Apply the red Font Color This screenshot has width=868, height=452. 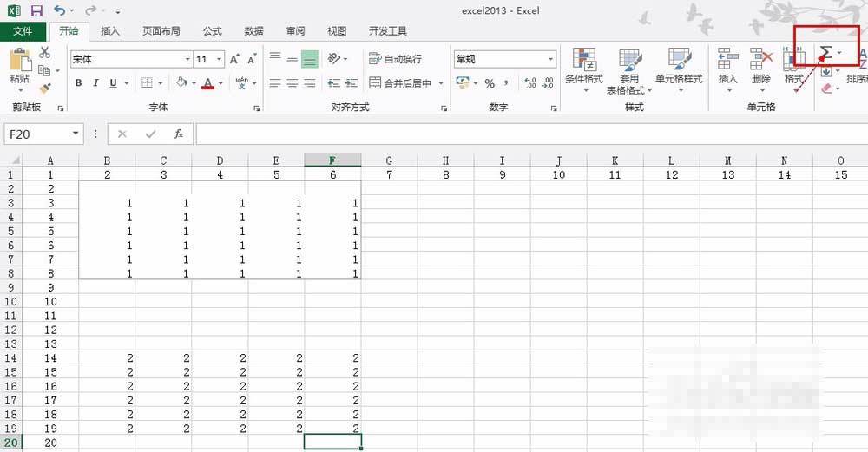208,83
